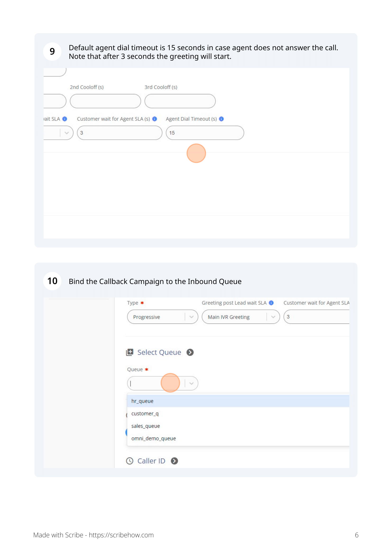The width and height of the screenshot is (392, 554).
Task: Click info icon beside Customer wait for Agent SLA
Action: 155,119
